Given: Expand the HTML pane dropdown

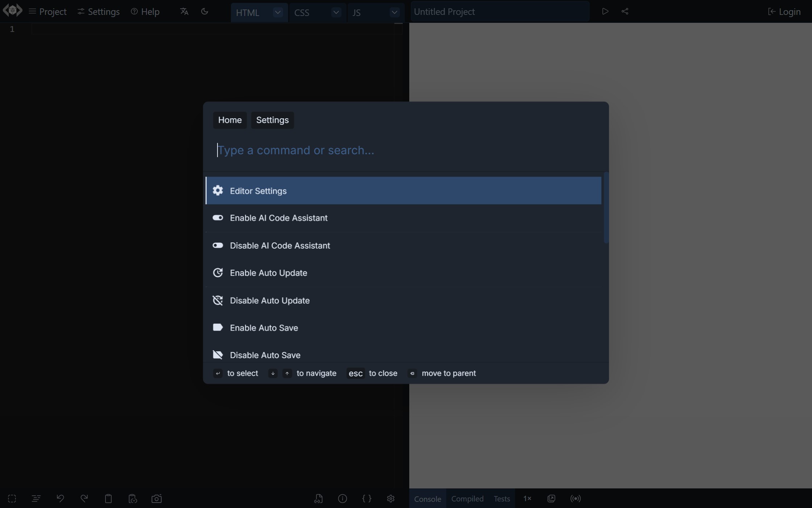Looking at the screenshot, I should coord(278,12).
